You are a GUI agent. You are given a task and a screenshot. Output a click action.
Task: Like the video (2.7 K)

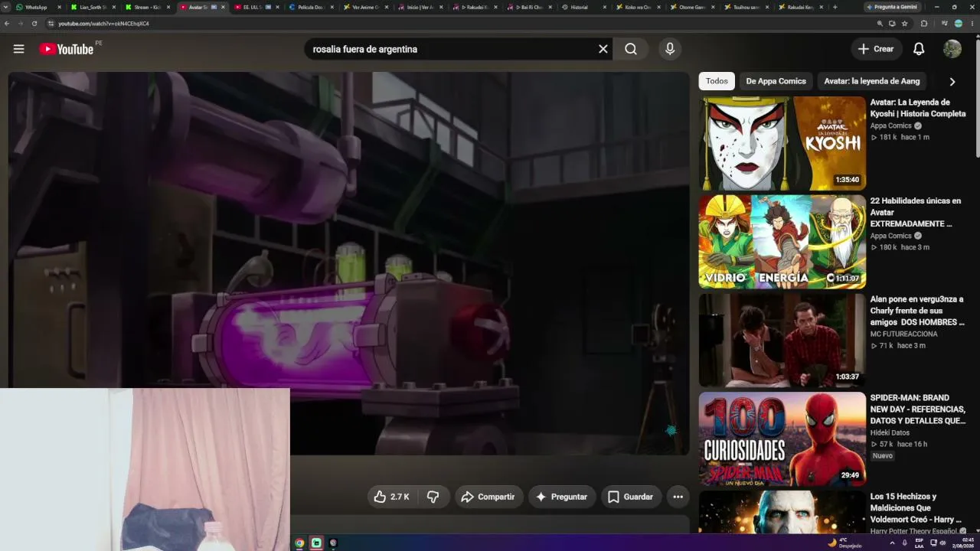[393, 497]
